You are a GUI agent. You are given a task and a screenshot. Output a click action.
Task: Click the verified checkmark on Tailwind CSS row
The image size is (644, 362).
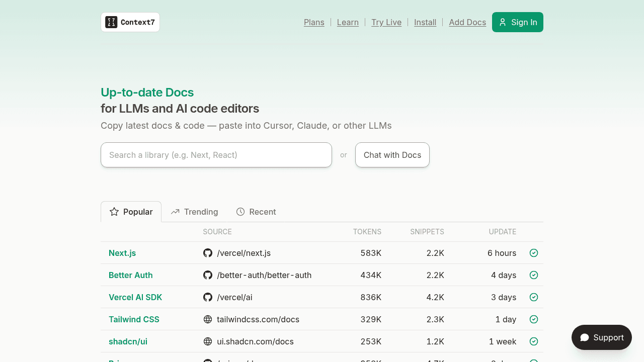coord(534,319)
